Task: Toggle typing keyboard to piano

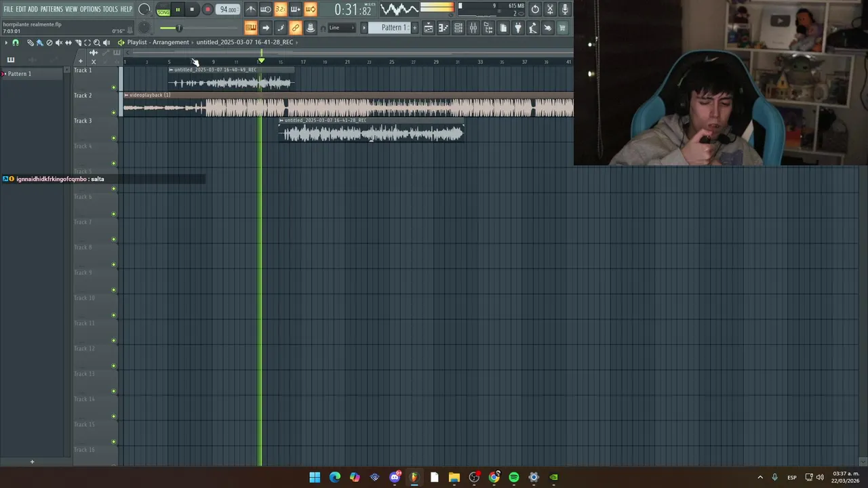Action: [251, 28]
